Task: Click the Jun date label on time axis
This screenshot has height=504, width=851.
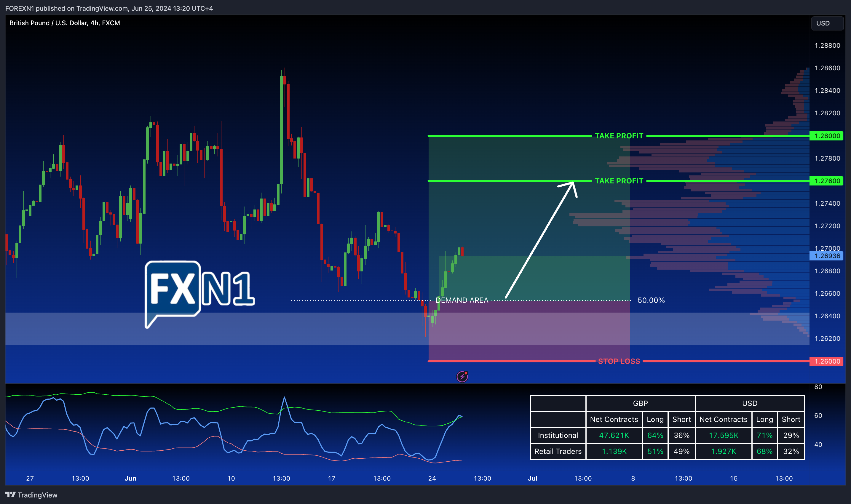Action: [x=130, y=478]
